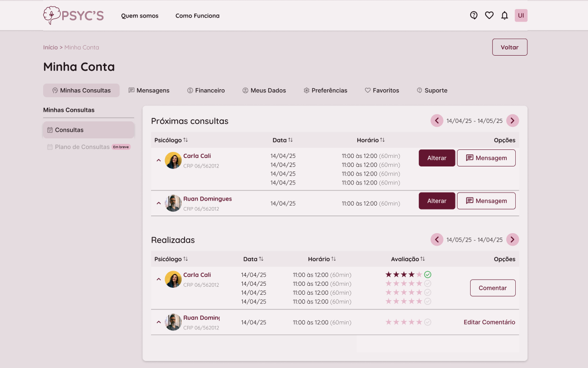Toggle the check circle on Ruan Domingues' rating
Screen dimensions: 588x368
point(427,322)
